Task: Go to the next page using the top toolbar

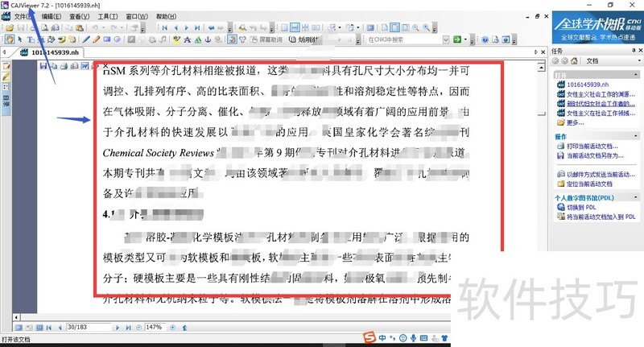Action: click(x=186, y=28)
